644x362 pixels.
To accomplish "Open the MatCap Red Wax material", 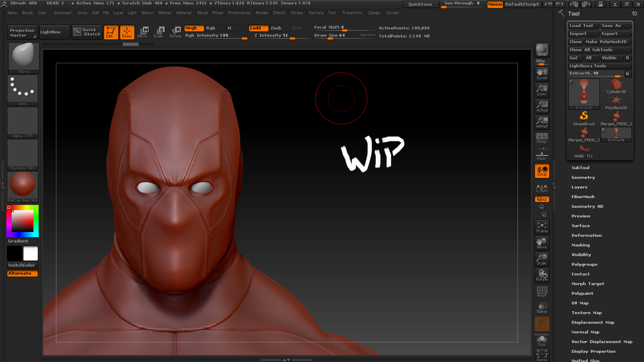I will (x=23, y=187).
